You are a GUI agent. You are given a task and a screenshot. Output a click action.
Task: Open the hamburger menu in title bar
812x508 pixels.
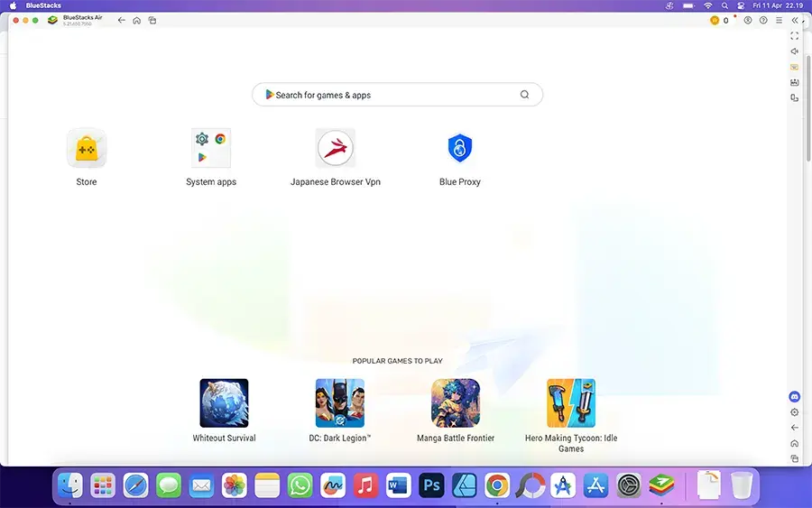779,20
